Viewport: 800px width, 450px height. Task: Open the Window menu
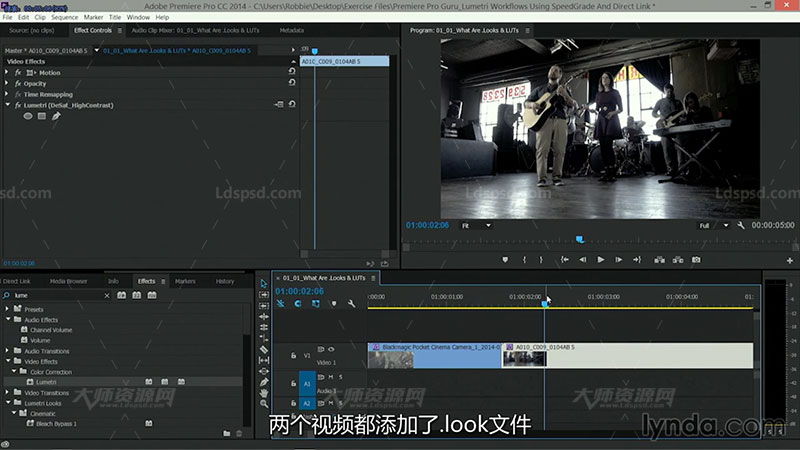tap(138, 17)
